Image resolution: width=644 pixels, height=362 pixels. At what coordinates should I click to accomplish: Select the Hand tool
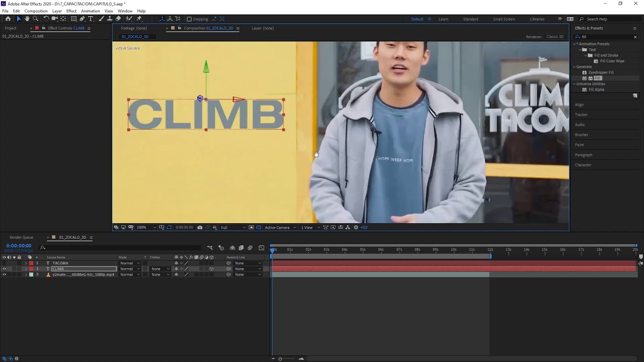pos(27,19)
